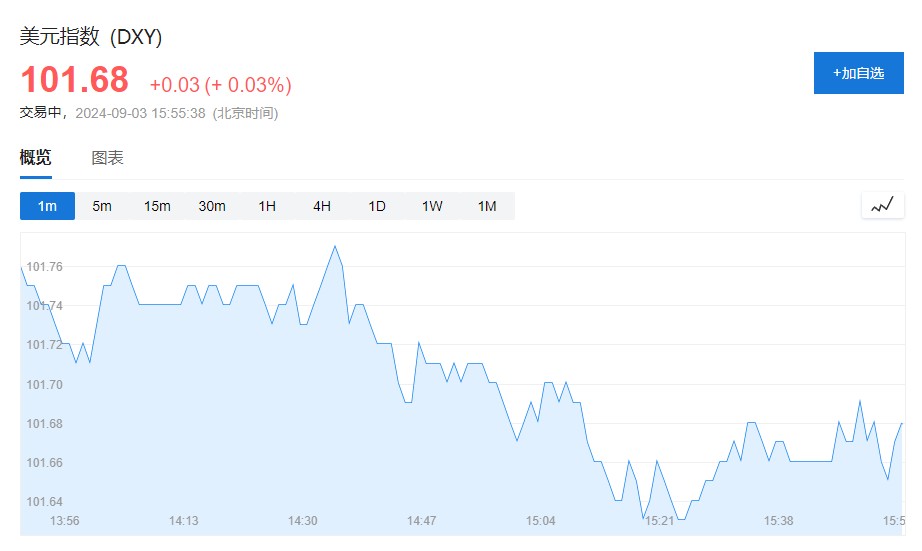922x551 pixels.
Task: Switch to the 概览 tab
Action: coord(36,158)
